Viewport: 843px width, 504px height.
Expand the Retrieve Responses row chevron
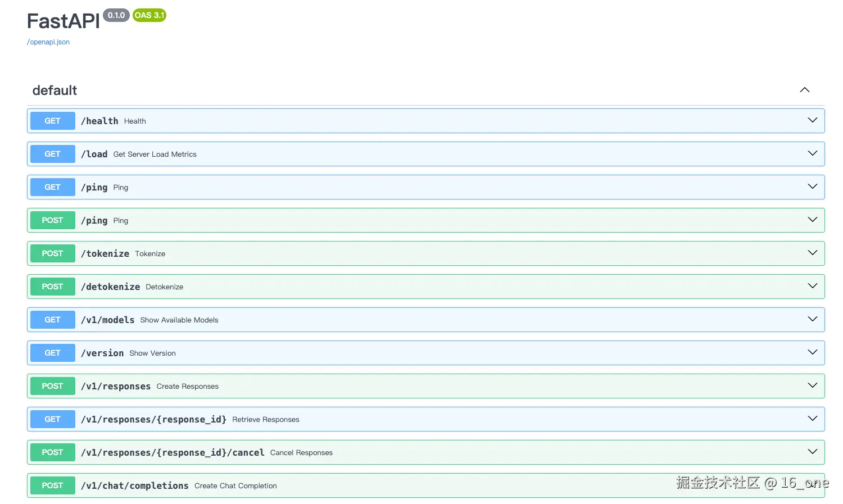pos(813,419)
